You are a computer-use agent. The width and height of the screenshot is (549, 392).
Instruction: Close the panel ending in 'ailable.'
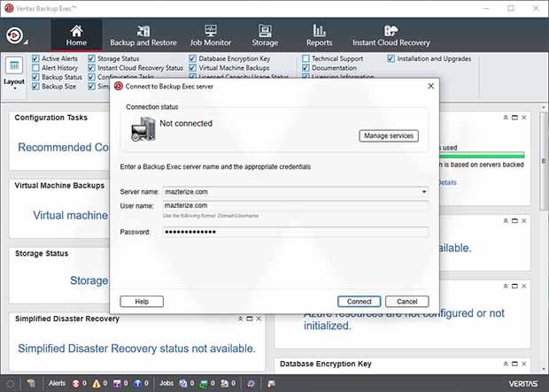[524, 220]
